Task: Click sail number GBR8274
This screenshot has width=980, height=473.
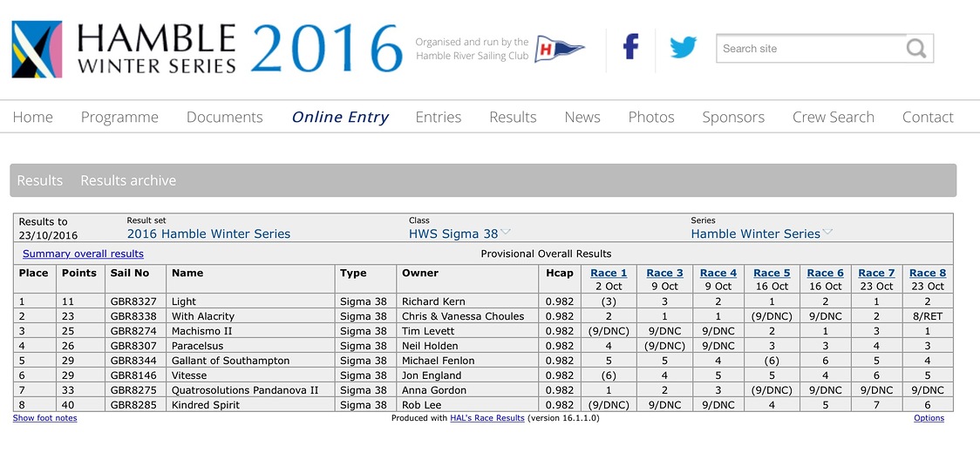Action: pyautogui.click(x=133, y=331)
